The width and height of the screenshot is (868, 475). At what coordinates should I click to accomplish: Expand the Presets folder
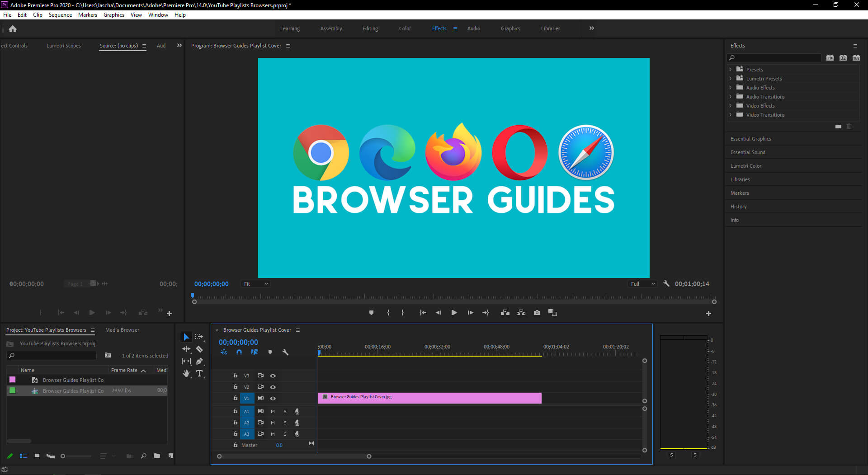731,69
